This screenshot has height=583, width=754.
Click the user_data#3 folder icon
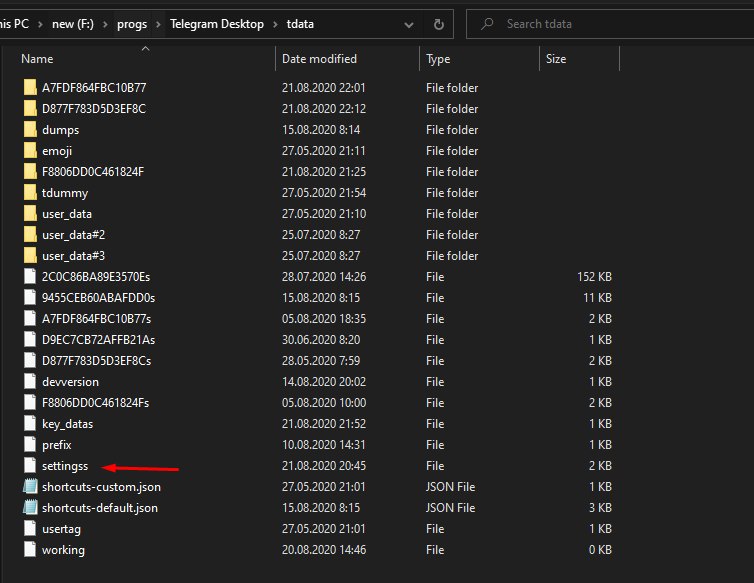30,255
